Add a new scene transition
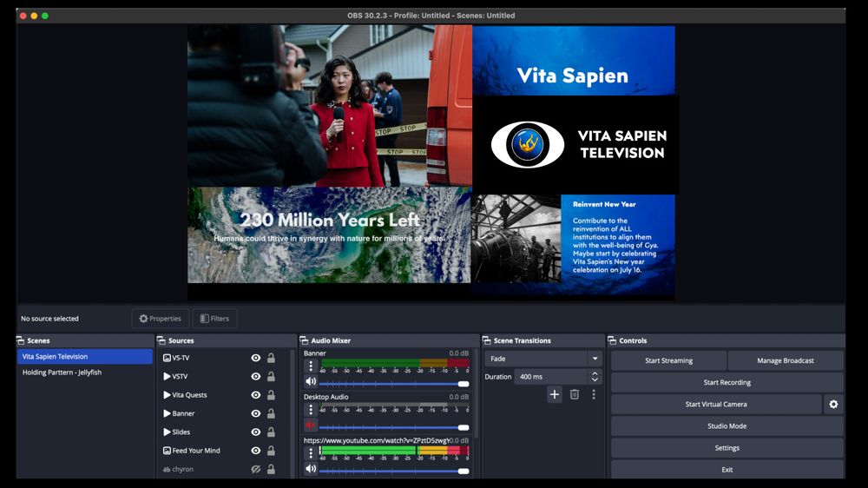 coord(554,394)
